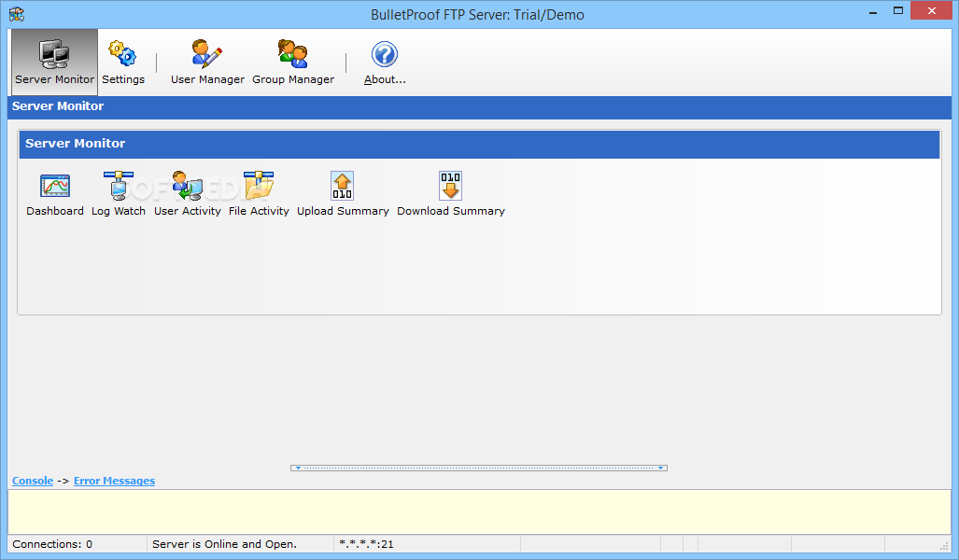View File Activity
The image size is (959, 560).
point(259,194)
